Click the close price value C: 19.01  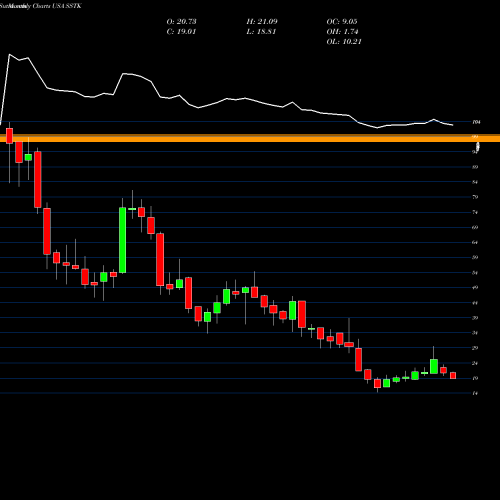coord(181,32)
